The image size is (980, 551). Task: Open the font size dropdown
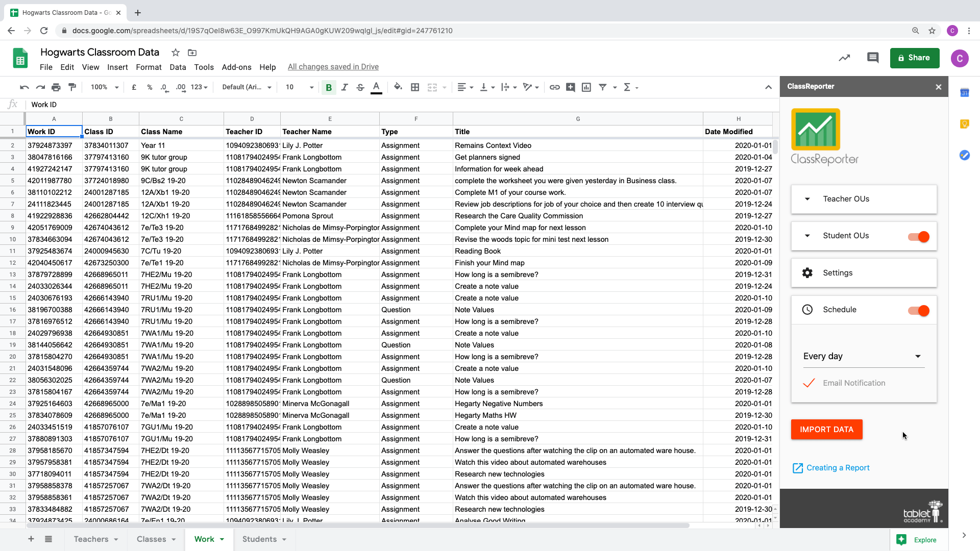point(311,87)
